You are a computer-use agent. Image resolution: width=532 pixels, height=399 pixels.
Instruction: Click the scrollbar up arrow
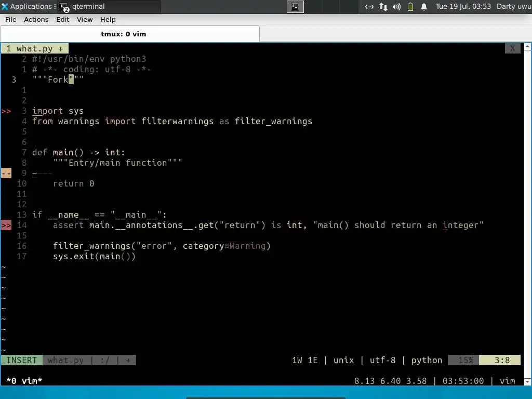527,47
